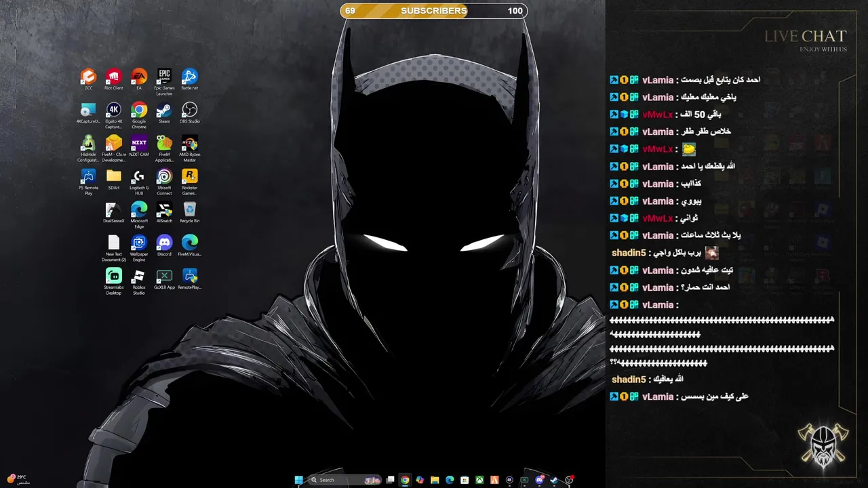Open Elgato 4K Capture desktop shortcut

(113, 115)
